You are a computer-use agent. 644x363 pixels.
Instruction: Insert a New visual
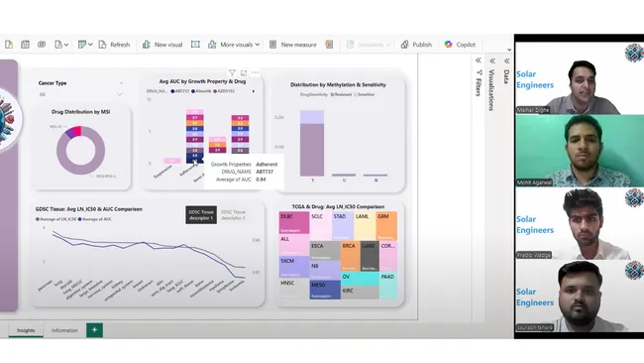(162, 45)
